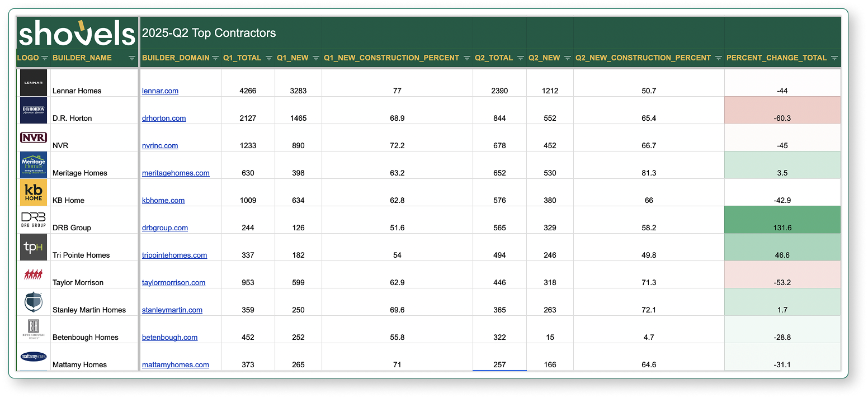Open filter on Q1_NEW_CONSTRUCTION_PERCENT column
This screenshot has width=868, height=398.
pyautogui.click(x=467, y=58)
